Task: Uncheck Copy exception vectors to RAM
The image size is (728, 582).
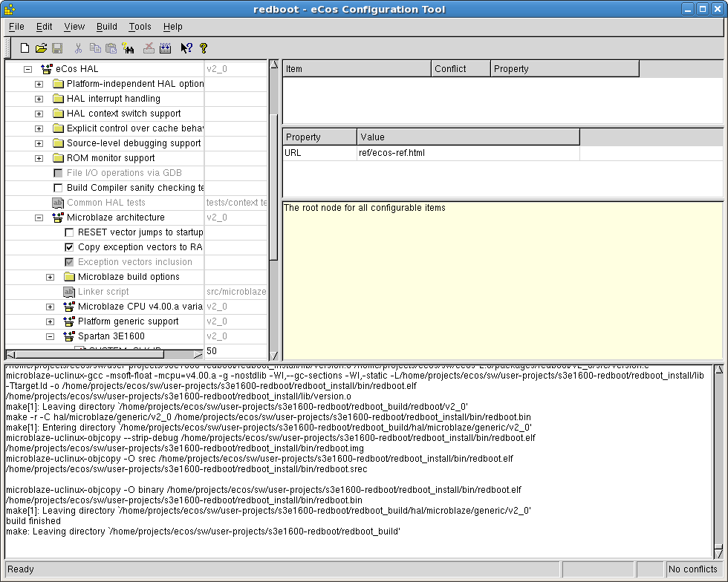Action: (x=70, y=247)
